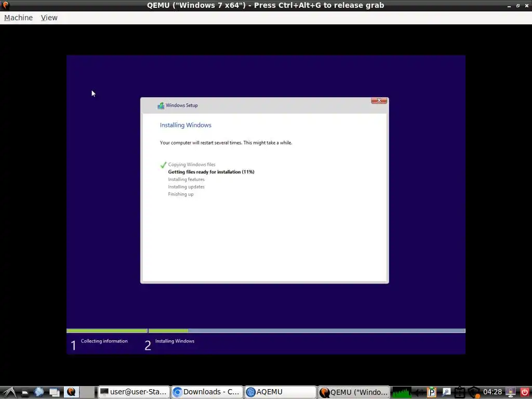
Task: Click the 'Installing Windows' heading
Action: (x=185, y=125)
